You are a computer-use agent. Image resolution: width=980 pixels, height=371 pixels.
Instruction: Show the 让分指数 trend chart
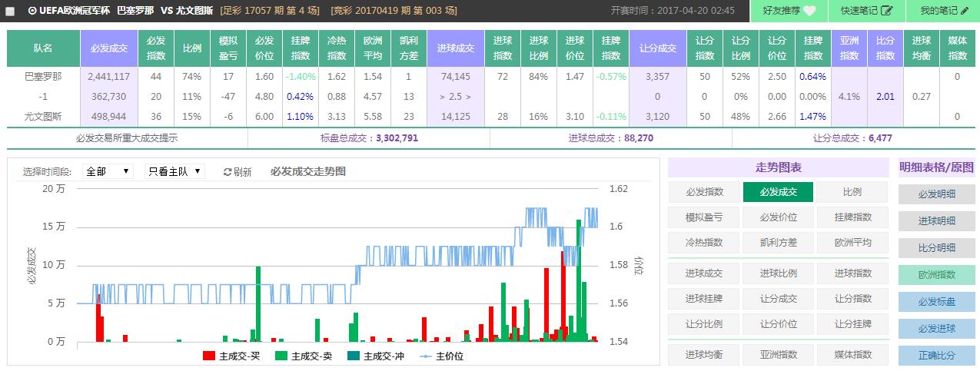coord(852,298)
